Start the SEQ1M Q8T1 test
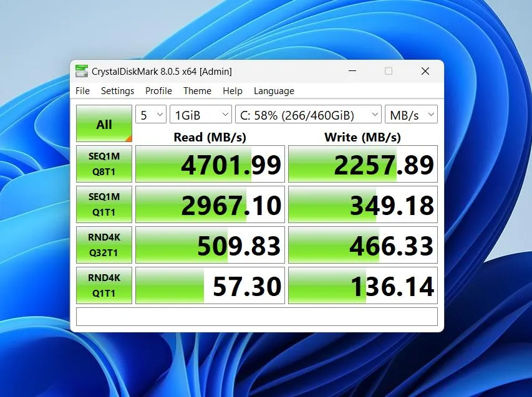532x397 pixels. [x=104, y=164]
